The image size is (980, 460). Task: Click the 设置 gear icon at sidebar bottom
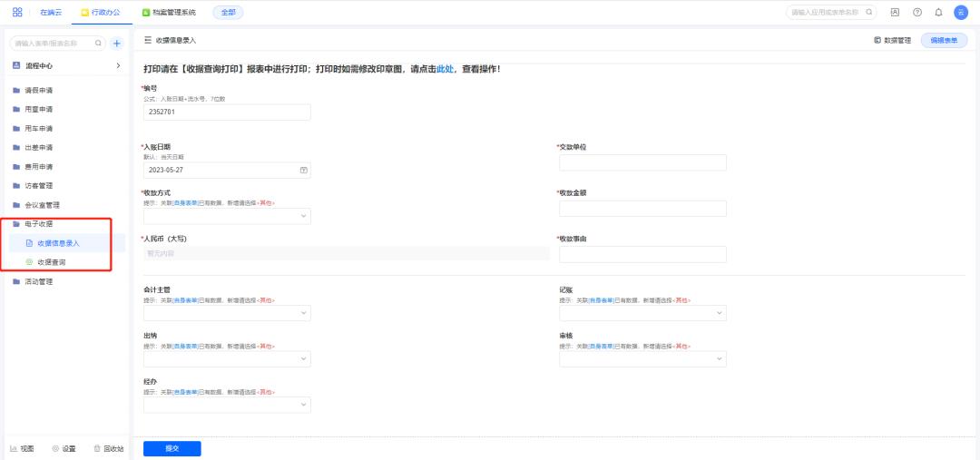[x=55, y=449]
